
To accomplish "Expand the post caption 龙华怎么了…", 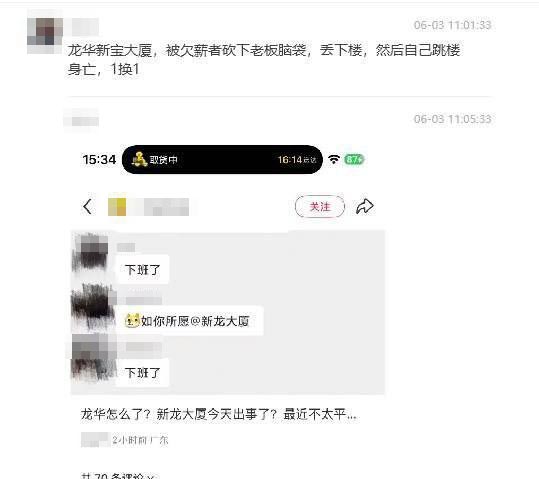I will (x=219, y=414).
